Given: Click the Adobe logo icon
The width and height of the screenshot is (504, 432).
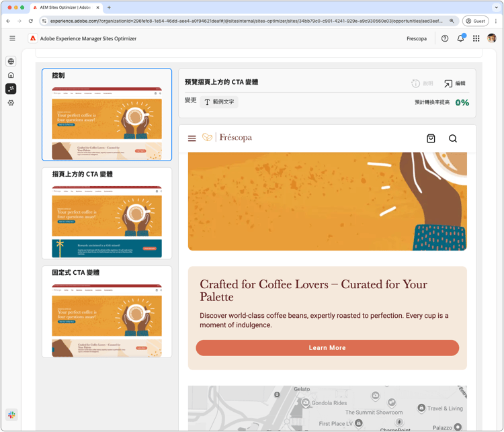Looking at the screenshot, I should tap(33, 38).
